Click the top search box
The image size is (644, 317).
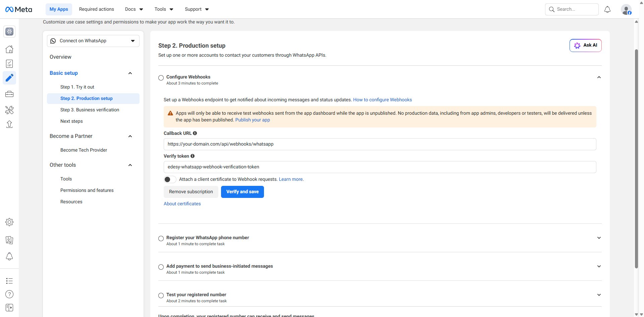tap(572, 9)
